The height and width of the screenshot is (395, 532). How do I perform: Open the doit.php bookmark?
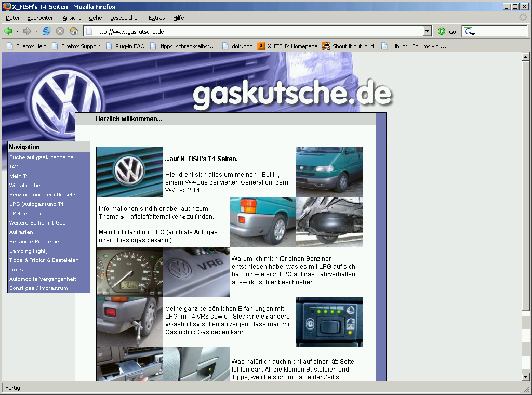coord(238,46)
